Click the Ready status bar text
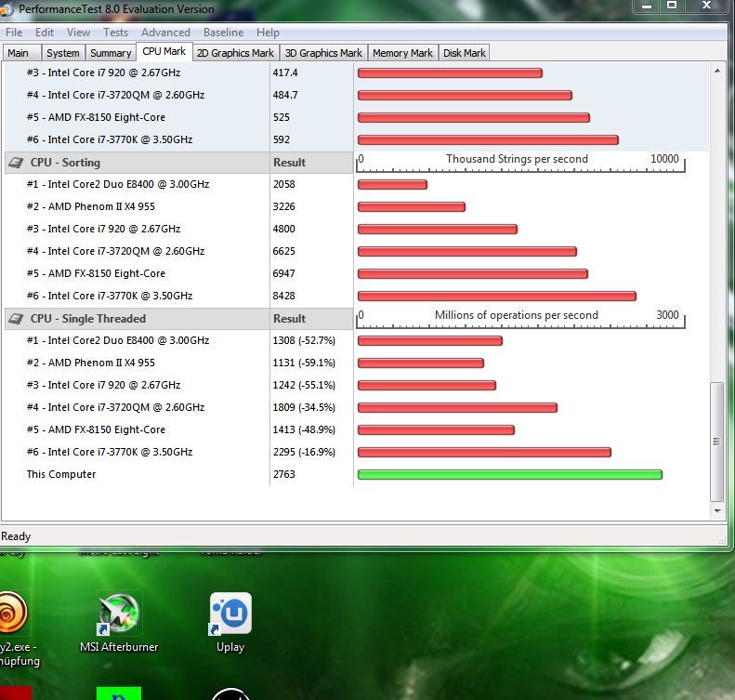 coord(16,536)
